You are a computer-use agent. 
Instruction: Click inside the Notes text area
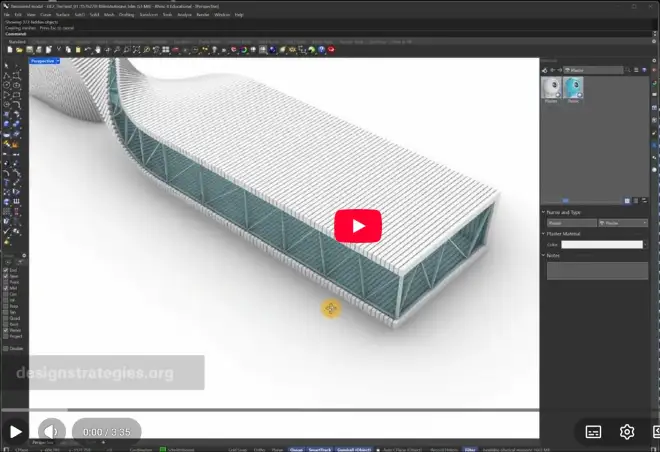[x=597, y=271]
